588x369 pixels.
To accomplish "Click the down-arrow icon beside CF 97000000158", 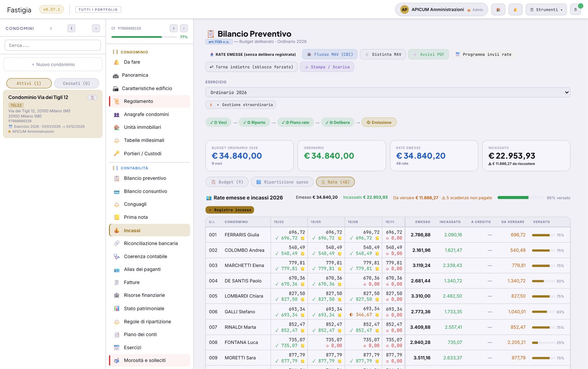I will [x=173, y=28].
